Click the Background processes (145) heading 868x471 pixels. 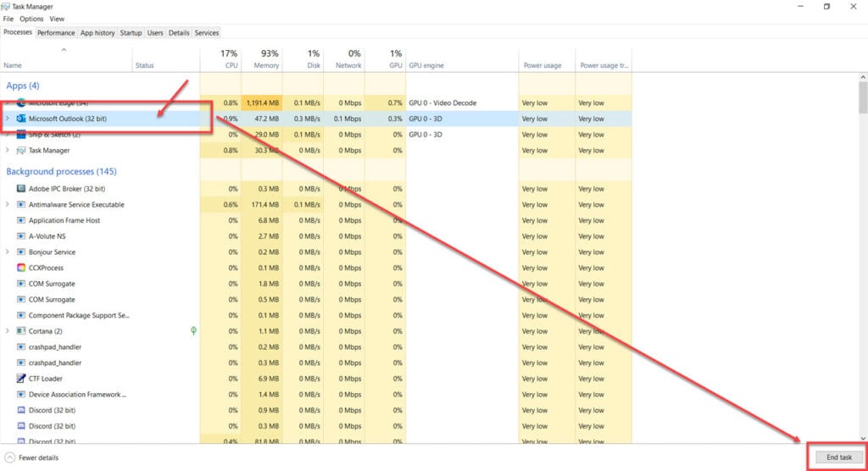click(x=61, y=172)
